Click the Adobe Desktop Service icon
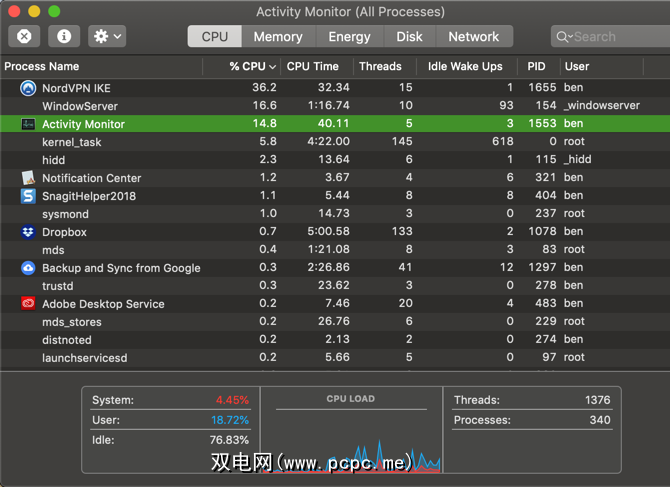 click(27, 304)
